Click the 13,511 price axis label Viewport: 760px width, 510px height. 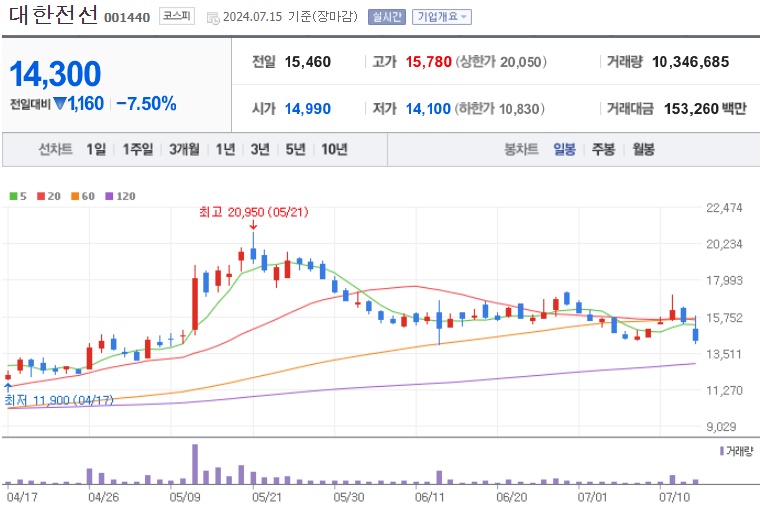(x=724, y=354)
